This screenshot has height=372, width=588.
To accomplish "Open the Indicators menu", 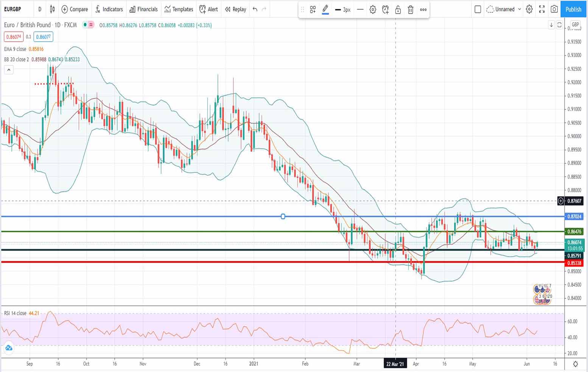I will pyautogui.click(x=109, y=9).
